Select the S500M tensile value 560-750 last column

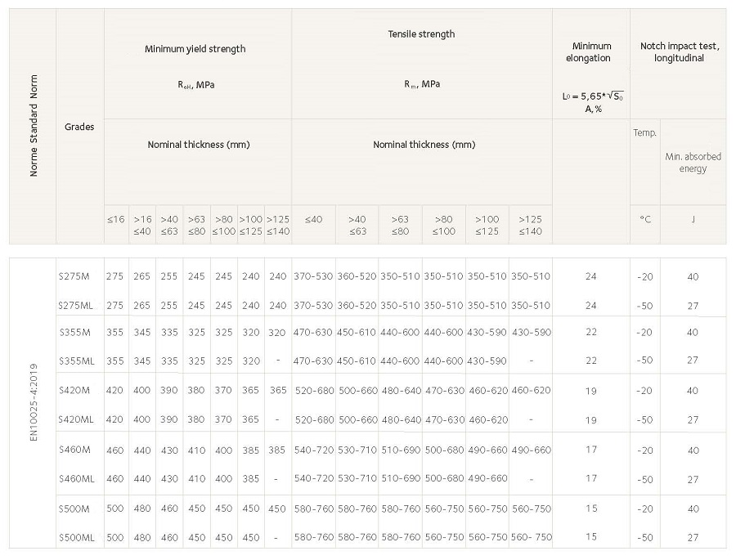tap(532, 508)
